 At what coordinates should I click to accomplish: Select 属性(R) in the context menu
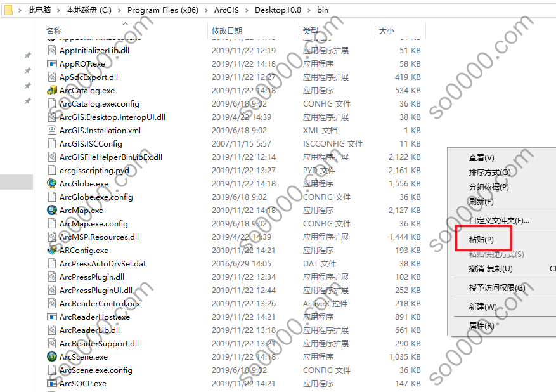(481, 325)
